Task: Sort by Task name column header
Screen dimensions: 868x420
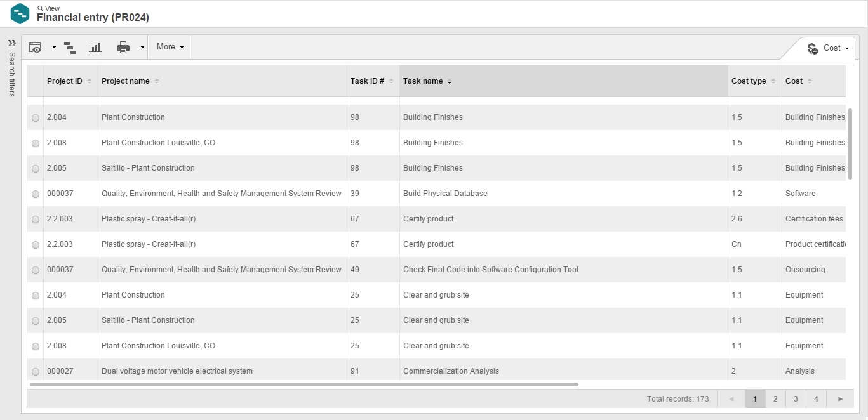Action: 563,81
